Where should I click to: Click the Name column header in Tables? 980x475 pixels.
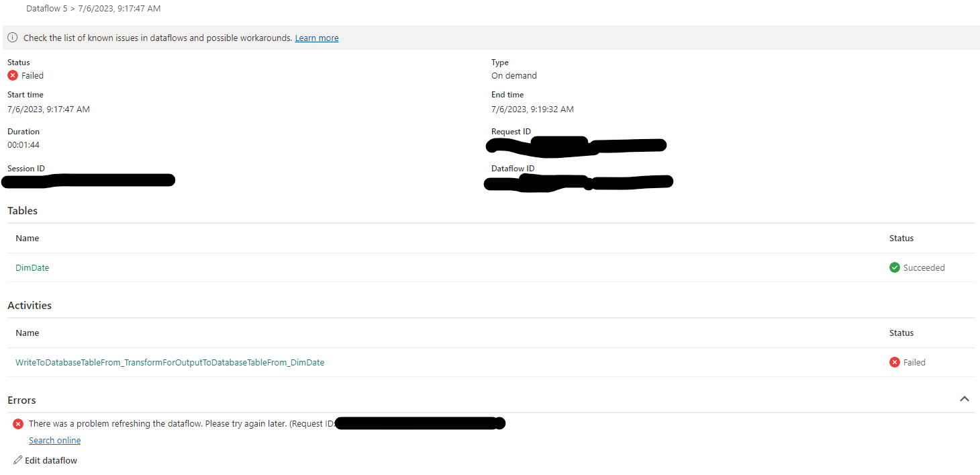(28, 239)
